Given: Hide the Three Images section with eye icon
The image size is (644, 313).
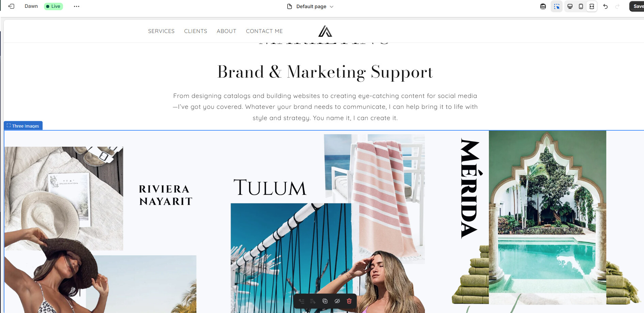Looking at the screenshot, I should [337, 301].
